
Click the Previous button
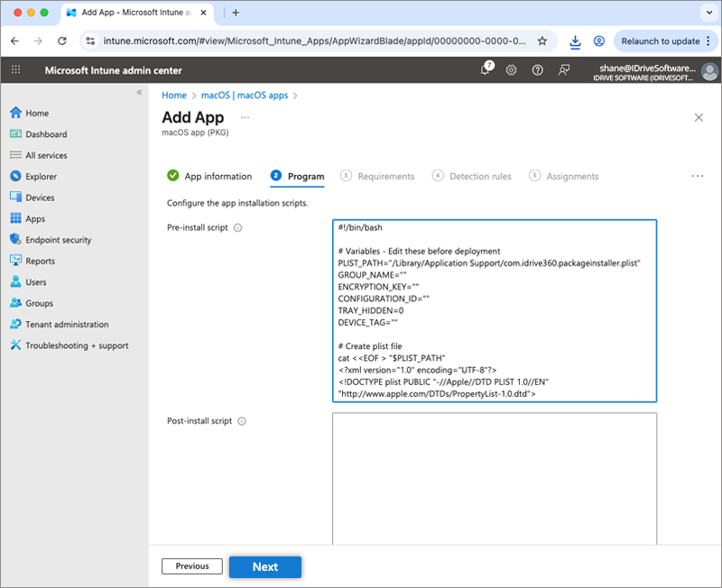tap(192, 566)
